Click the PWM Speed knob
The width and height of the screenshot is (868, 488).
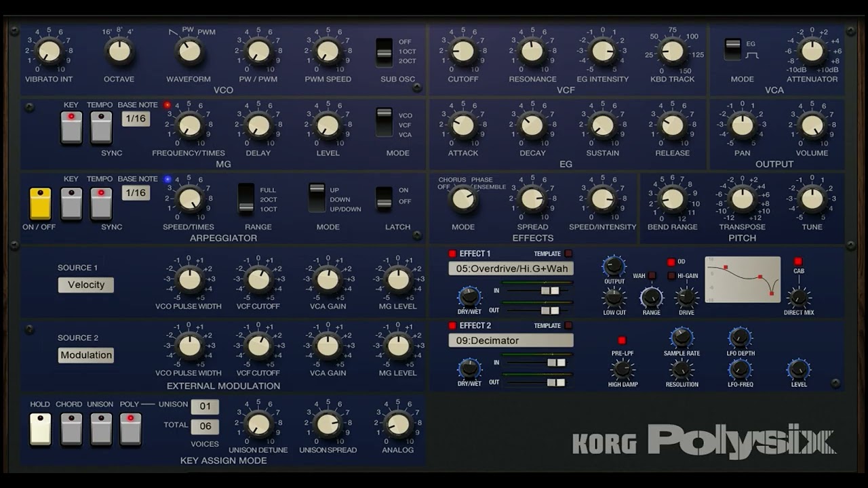(328, 51)
